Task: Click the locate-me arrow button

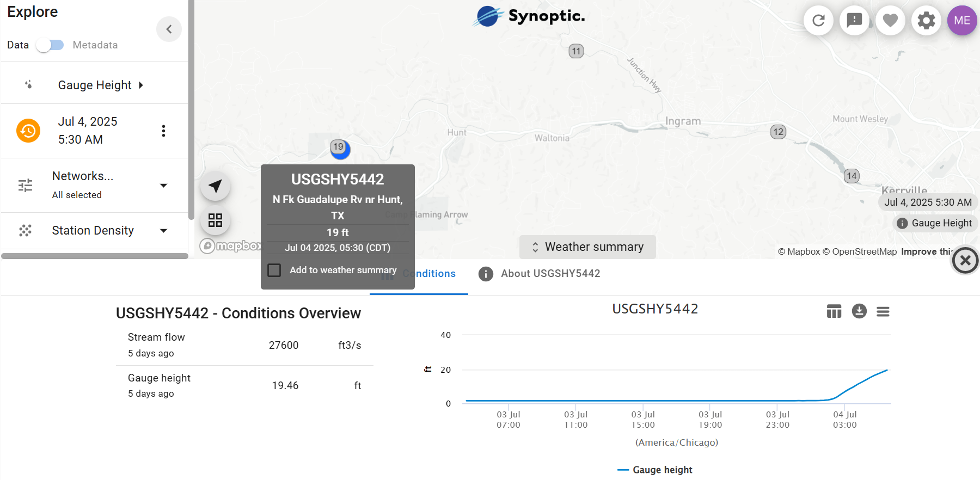Action: [216, 186]
